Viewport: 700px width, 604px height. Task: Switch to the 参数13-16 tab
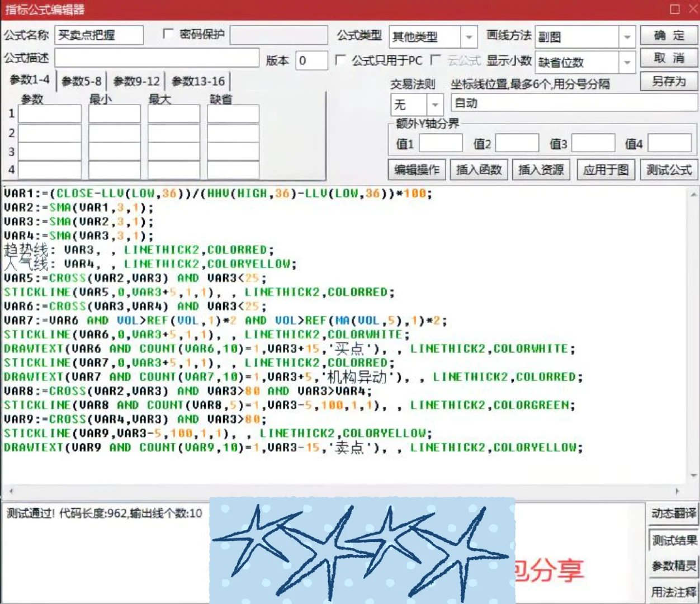(199, 81)
